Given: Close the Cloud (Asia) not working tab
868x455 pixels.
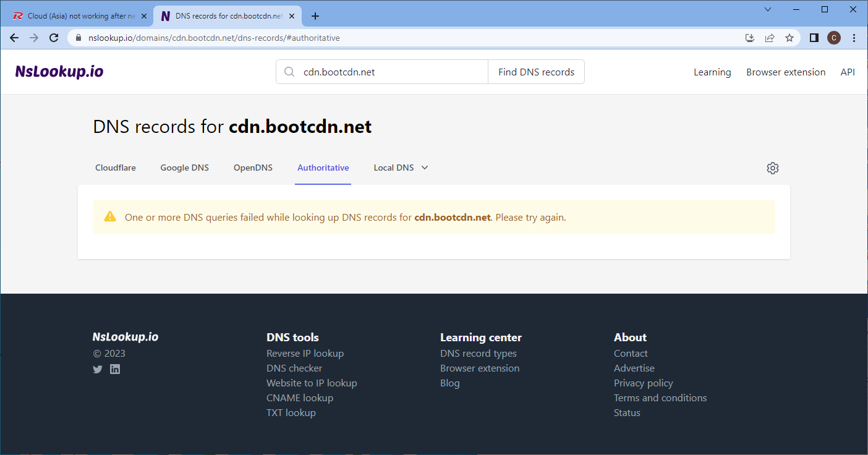Looking at the screenshot, I should pyautogui.click(x=144, y=16).
